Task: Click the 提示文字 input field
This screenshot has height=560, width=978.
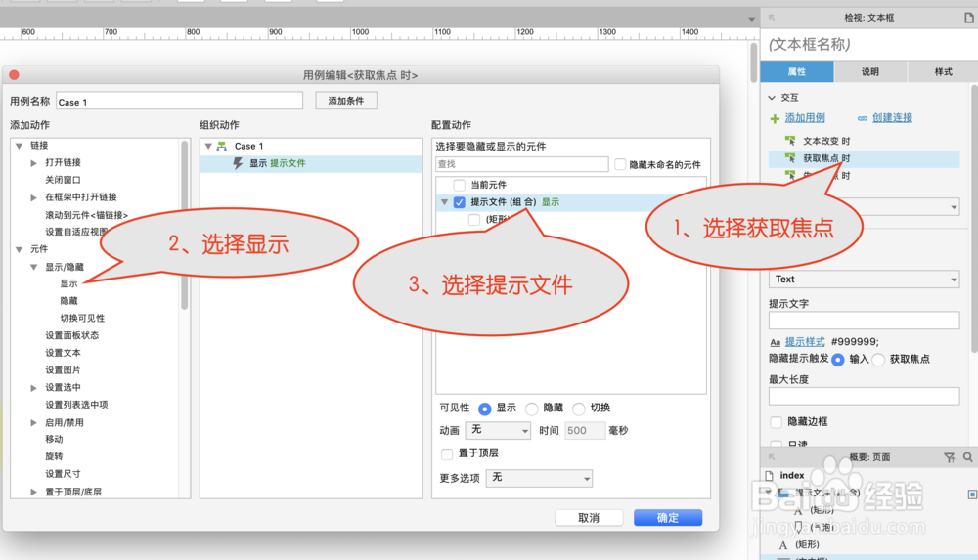Action: [864, 321]
